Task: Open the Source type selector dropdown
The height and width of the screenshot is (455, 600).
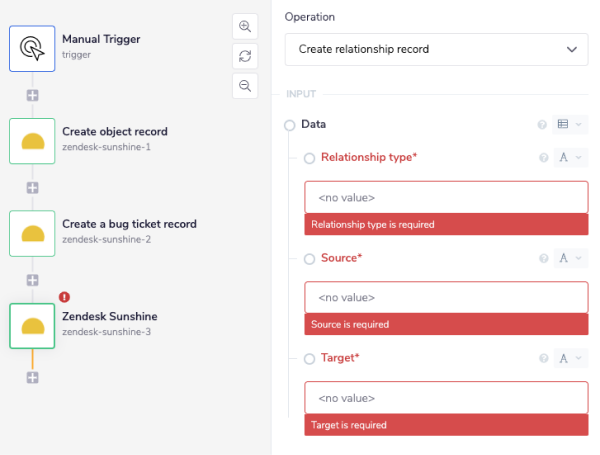Action: click(x=570, y=259)
